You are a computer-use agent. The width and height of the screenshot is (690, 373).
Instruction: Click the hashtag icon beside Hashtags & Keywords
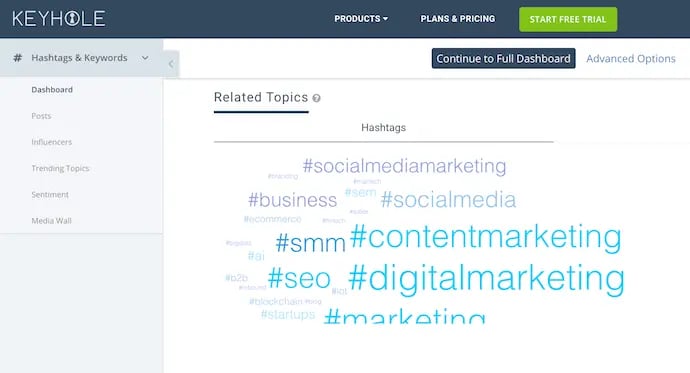click(18, 58)
